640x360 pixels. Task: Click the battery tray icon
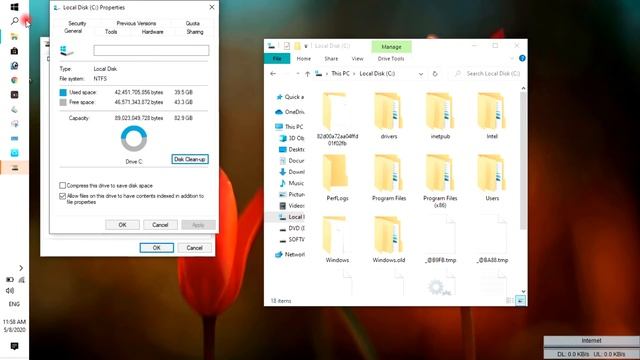pyautogui.click(x=10, y=280)
